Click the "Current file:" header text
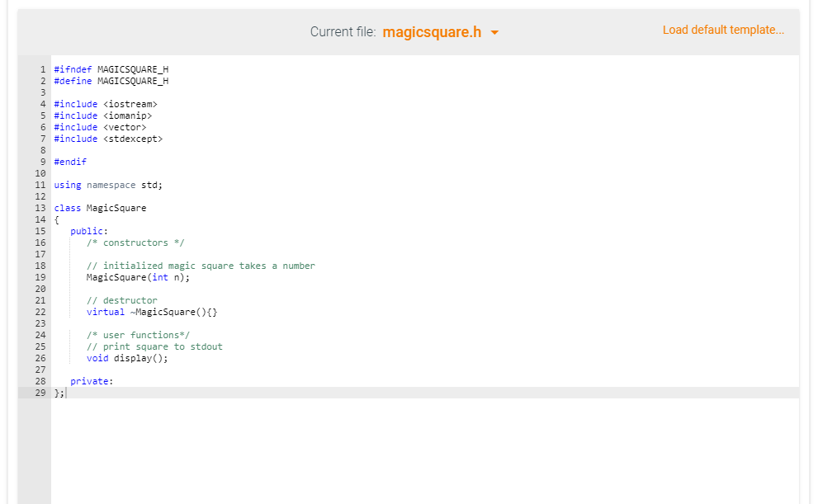This screenshot has width=818, height=504. point(343,31)
